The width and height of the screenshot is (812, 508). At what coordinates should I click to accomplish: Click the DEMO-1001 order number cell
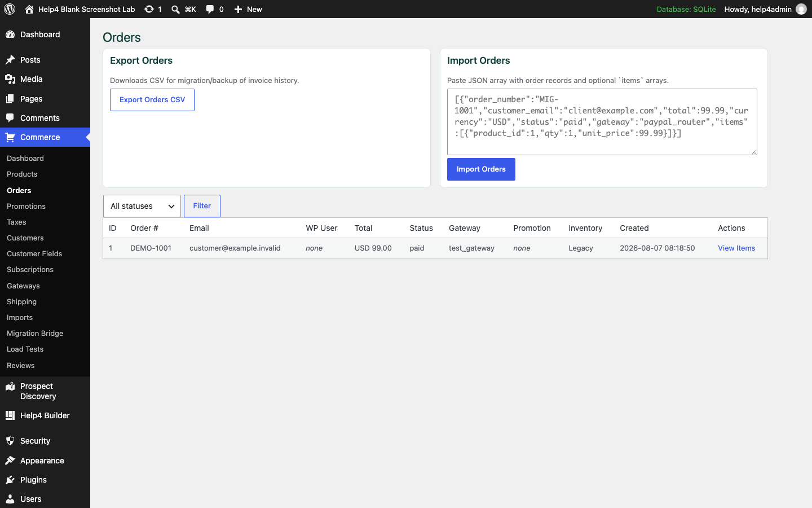pyautogui.click(x=151, y=248)
